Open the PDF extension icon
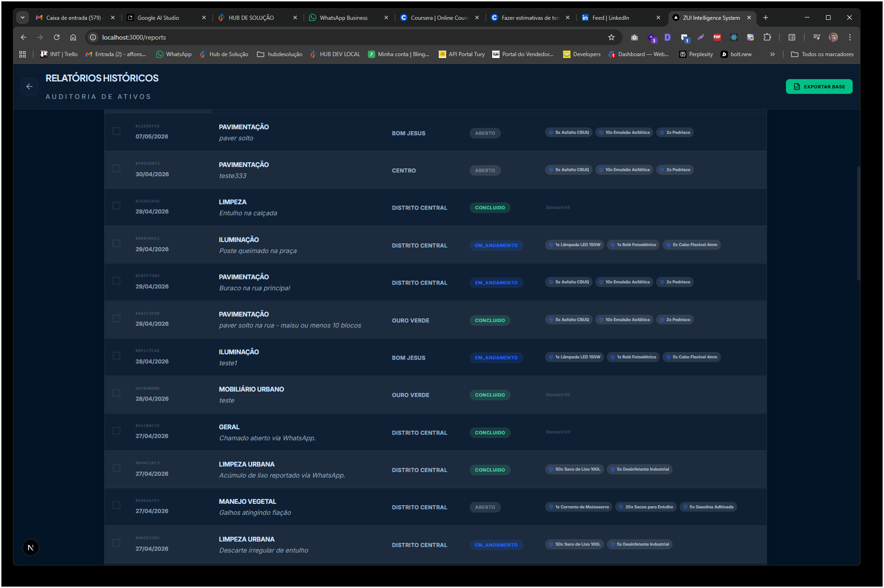 (x=717, y=37)
